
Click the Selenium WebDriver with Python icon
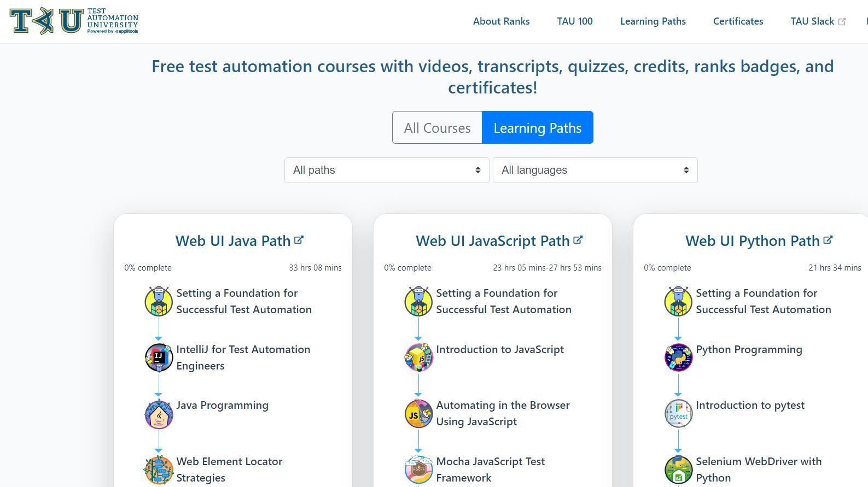[678, 470]
